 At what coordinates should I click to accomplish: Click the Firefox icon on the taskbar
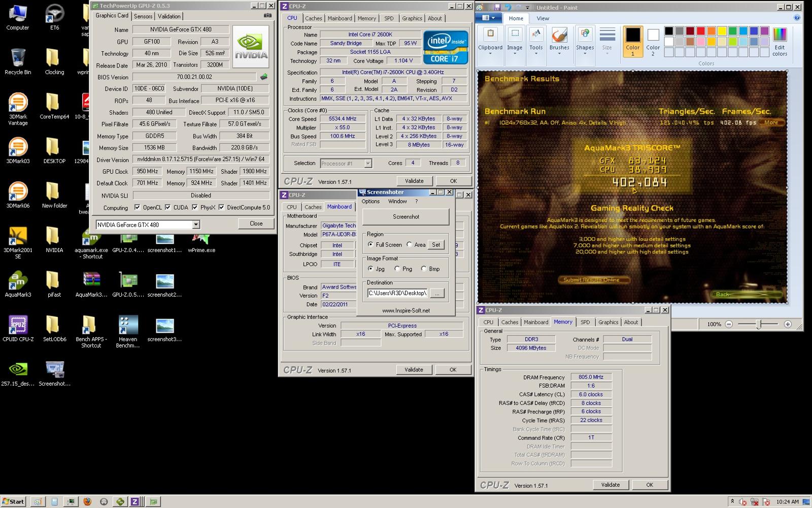click(87, 501)
